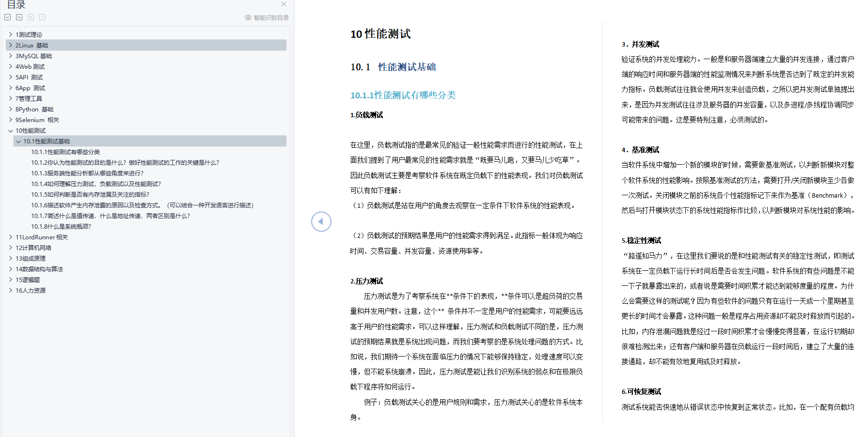Screen dimensions: 868x437
Task: Expand the 7管理工具 chapter
Action: 11,98
